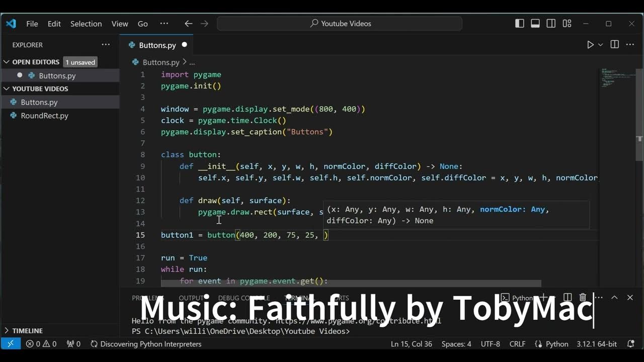Open the View menu

click(x=120, y=24)
